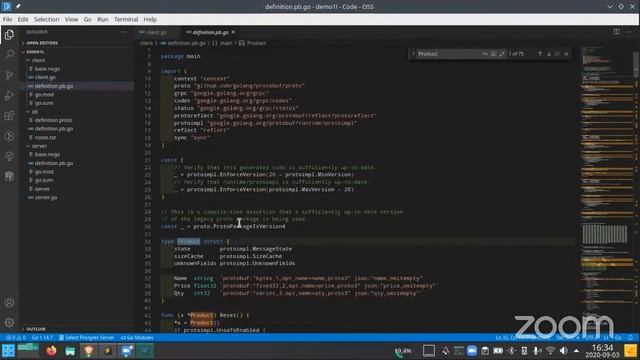
Task: Click the code minimap overview
Action: pyautogui.click(x=607, y=188)
